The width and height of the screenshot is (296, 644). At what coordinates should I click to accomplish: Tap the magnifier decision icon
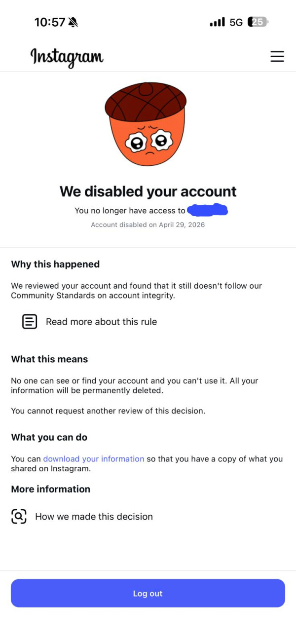(x=19, y=517)
